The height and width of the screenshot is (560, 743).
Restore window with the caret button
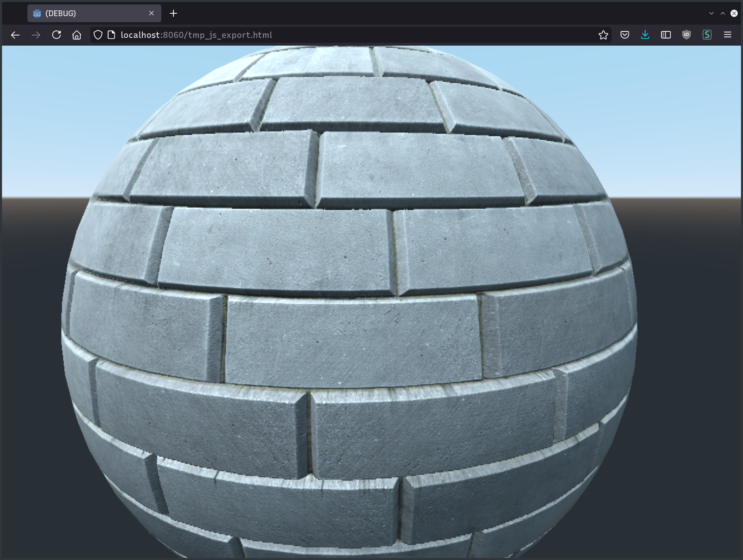723,13
